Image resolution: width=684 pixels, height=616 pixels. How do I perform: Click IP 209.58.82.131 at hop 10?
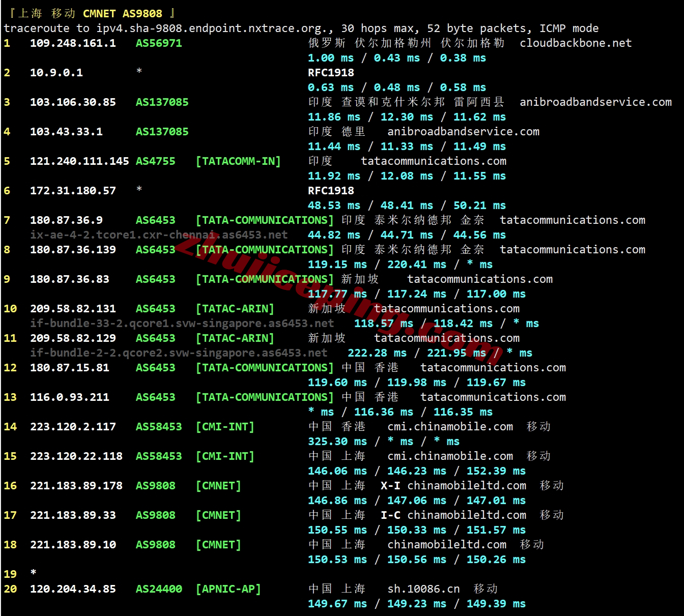(73, 309)
